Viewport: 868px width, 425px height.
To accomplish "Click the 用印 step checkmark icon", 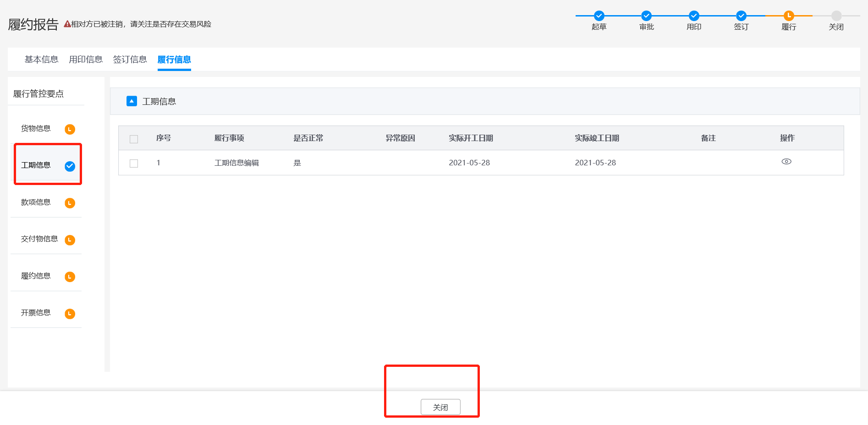I will pyautogui.click(x=694, y=16).
